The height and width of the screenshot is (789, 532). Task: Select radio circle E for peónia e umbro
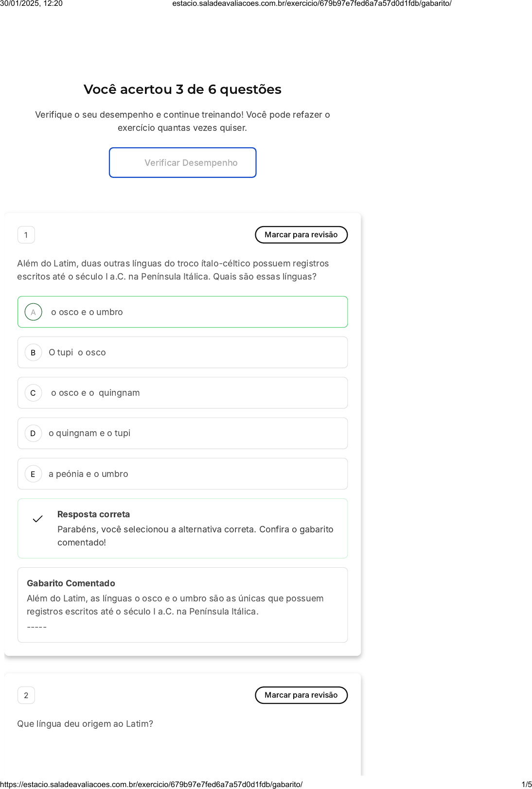tap(33, 474)
